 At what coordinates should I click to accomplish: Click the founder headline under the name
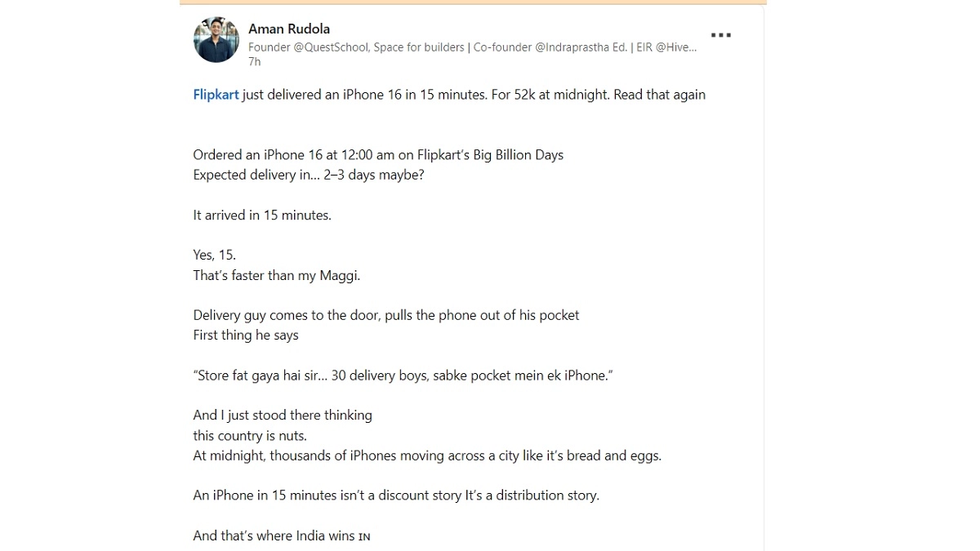(472, 47)
